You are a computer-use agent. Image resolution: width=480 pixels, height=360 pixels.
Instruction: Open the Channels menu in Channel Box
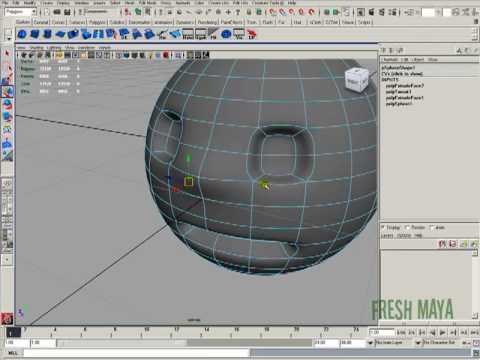[x=390, y=59]
